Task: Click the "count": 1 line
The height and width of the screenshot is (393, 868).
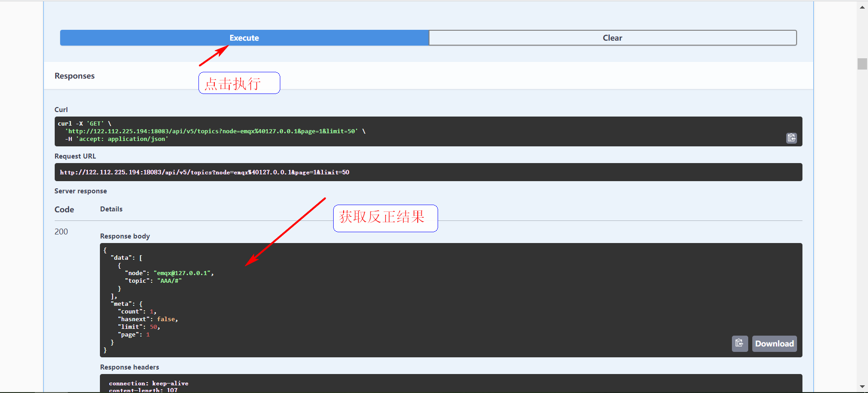Action: [x=137, y=312]
